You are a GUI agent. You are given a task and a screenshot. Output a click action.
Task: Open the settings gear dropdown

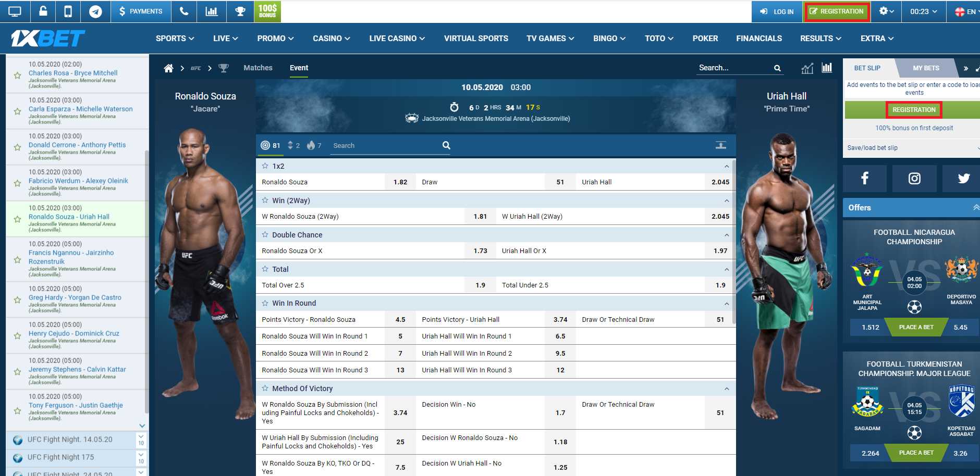[x=886, y=11]
